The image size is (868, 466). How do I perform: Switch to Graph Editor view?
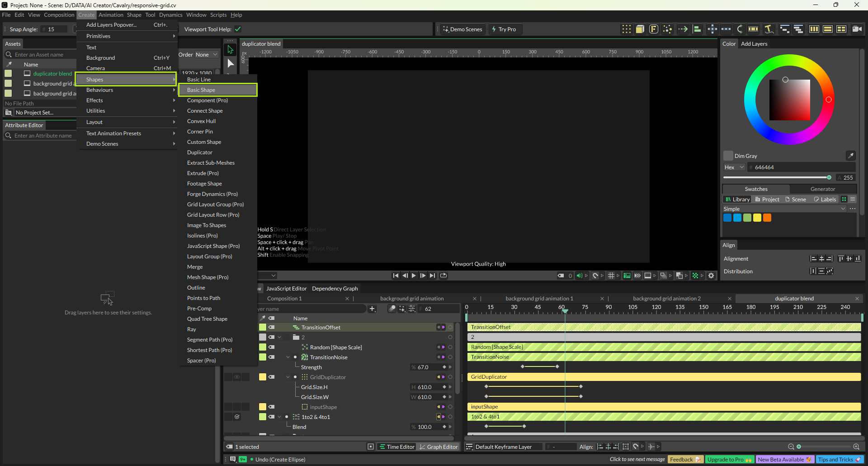click(438, 447)
